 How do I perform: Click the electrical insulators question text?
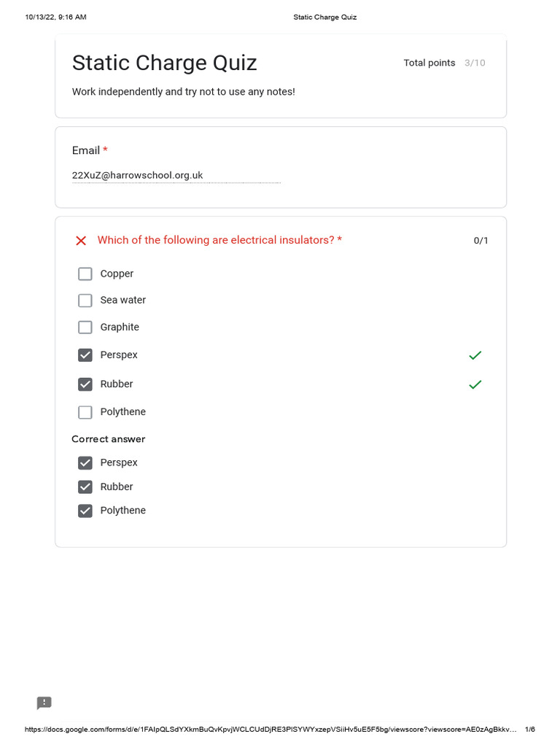point(216,240)
